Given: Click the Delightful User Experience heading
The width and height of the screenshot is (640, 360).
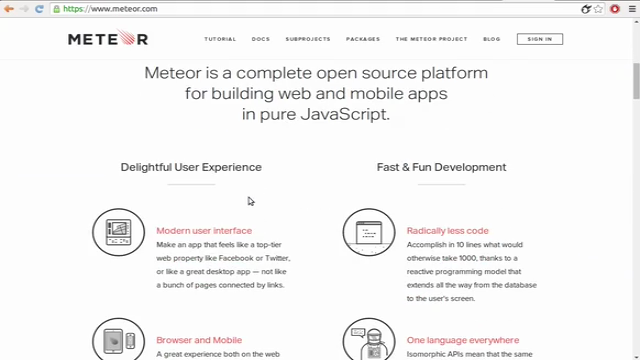Looking at the screenshot, I should [191, 167].
